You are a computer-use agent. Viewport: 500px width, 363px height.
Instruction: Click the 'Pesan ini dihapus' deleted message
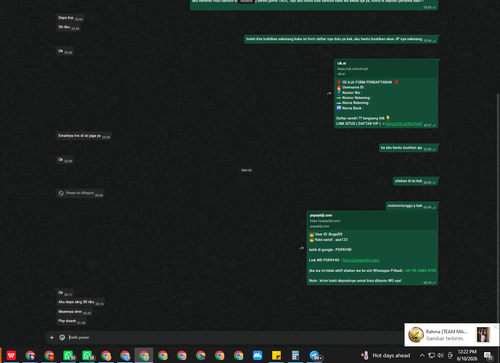(x=80, y=193)
